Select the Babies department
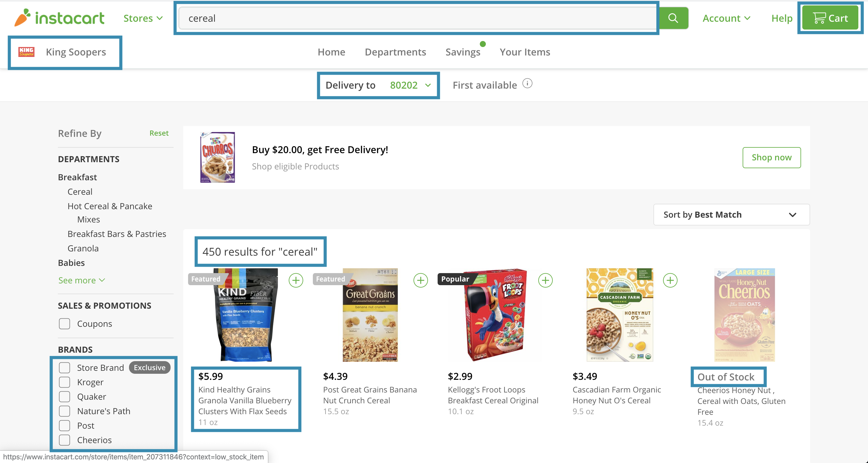The height and width of the screenshot is (463, 868). [71, 263]
